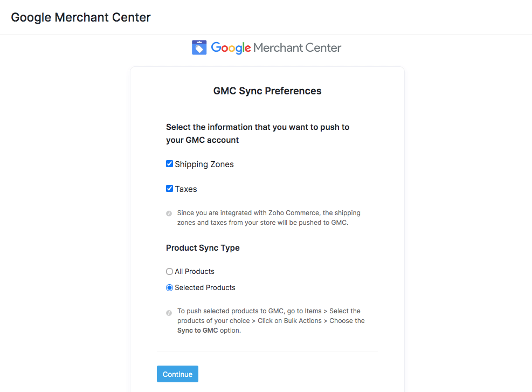This screenshot has width=532, height=392.
Task: Disable the Taxes checkbox
Action: 169,189
